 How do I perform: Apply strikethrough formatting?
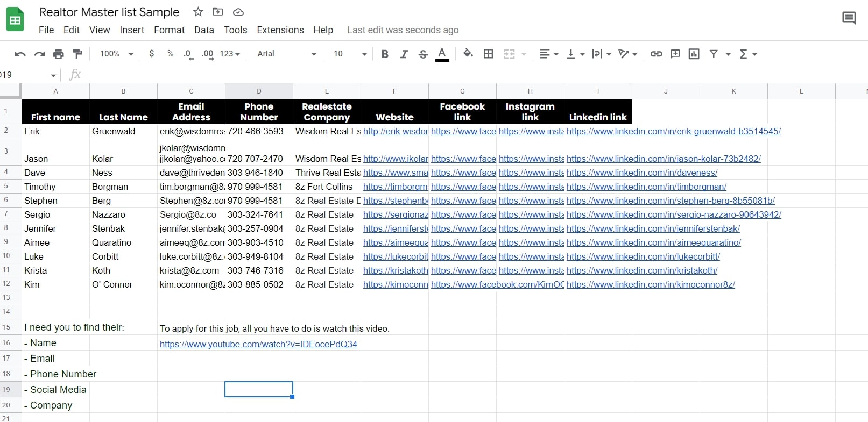(423, 54)
